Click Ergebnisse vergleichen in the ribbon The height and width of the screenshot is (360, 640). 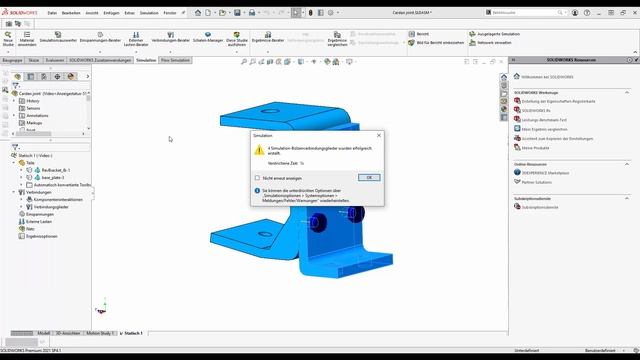coord(337,38)
